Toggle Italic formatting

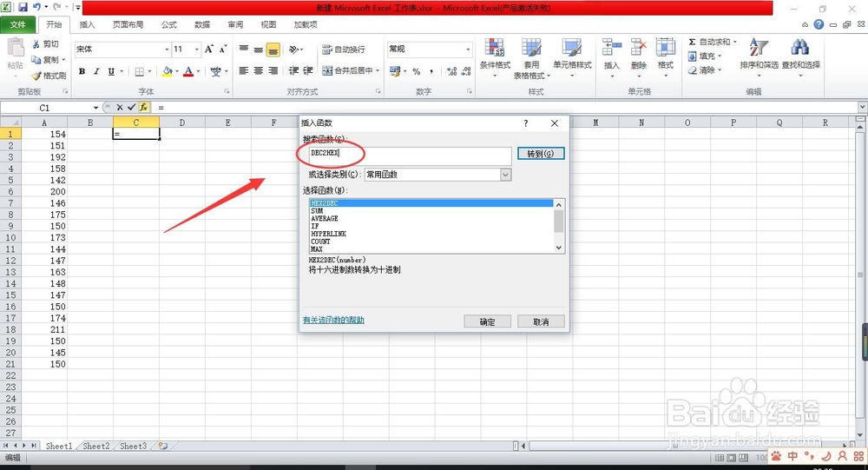pos(96,71)
